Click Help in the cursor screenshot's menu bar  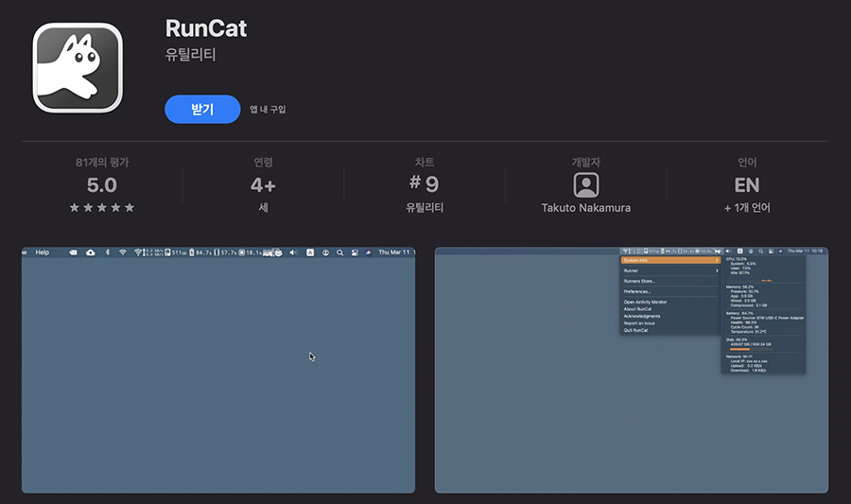(x=43, y=252)
